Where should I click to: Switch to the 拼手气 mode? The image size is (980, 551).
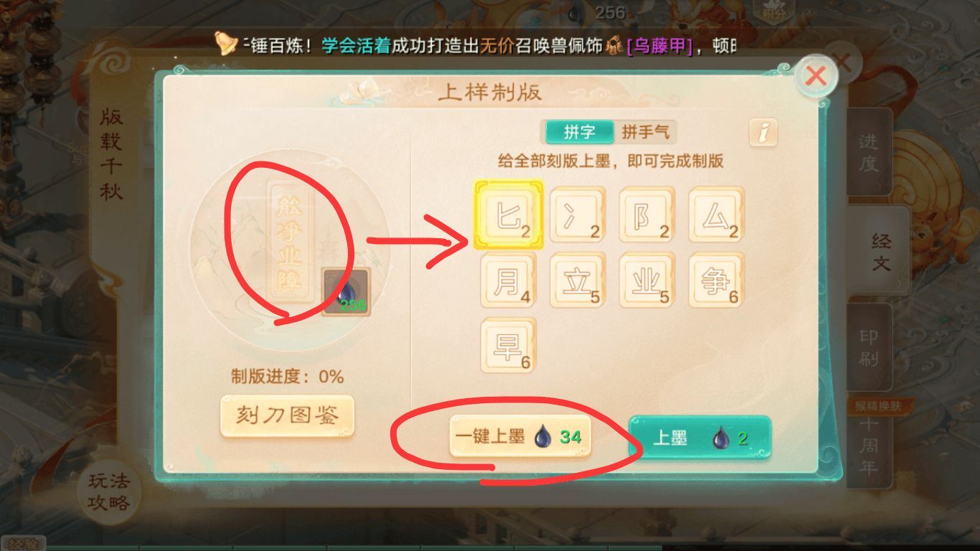pos(646,132)
